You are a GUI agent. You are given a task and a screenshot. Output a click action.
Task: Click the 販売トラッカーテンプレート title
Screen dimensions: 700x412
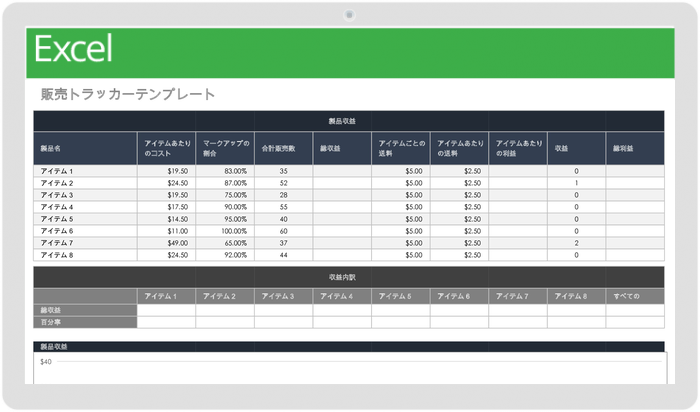(128, 94)
